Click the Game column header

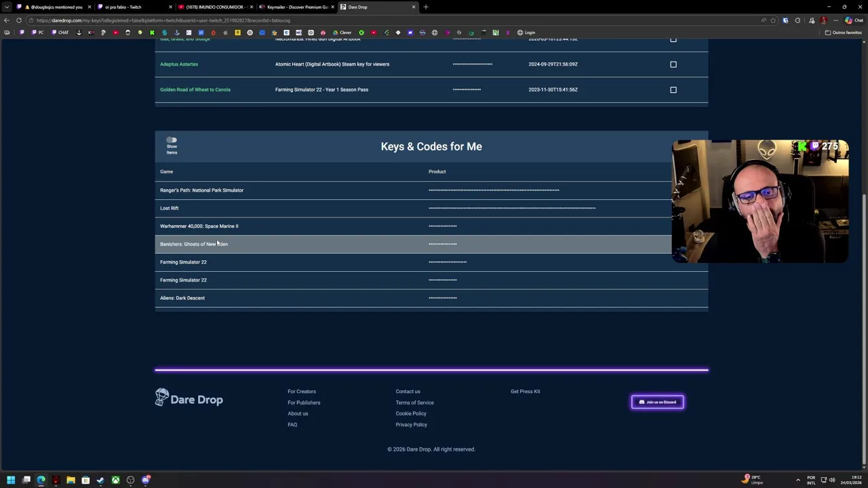pos(166,171)
